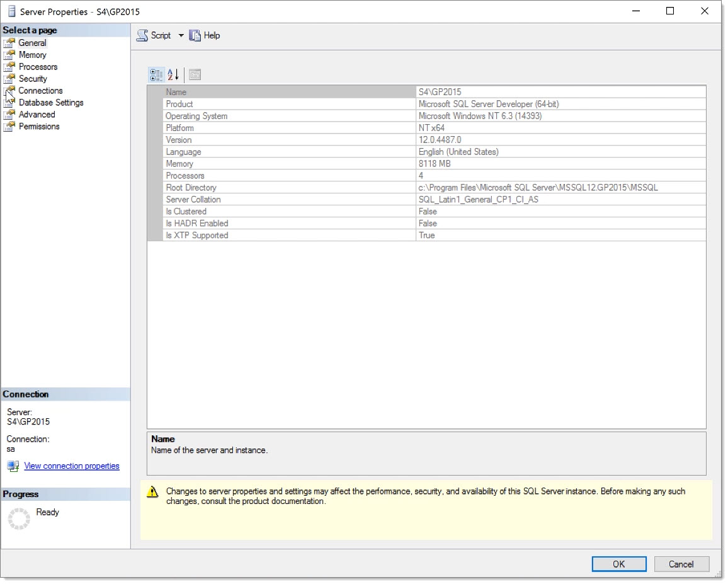This screenshot has height=584, width=728.
Task: Click the Memory page icon
Action: click(9, 55)
